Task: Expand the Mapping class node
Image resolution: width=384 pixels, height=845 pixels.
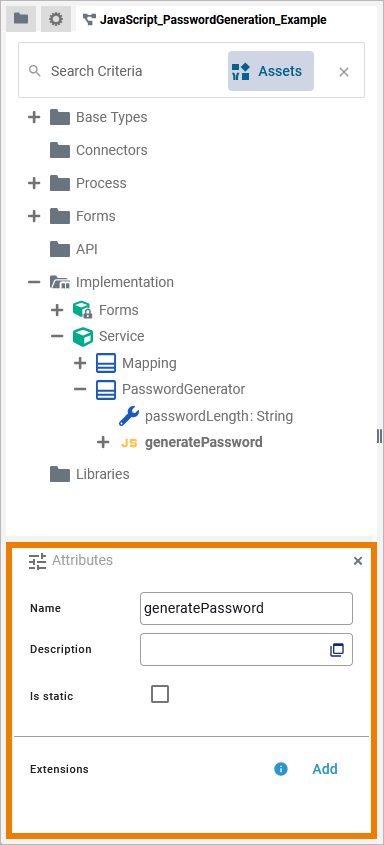Action: (80, 363)
